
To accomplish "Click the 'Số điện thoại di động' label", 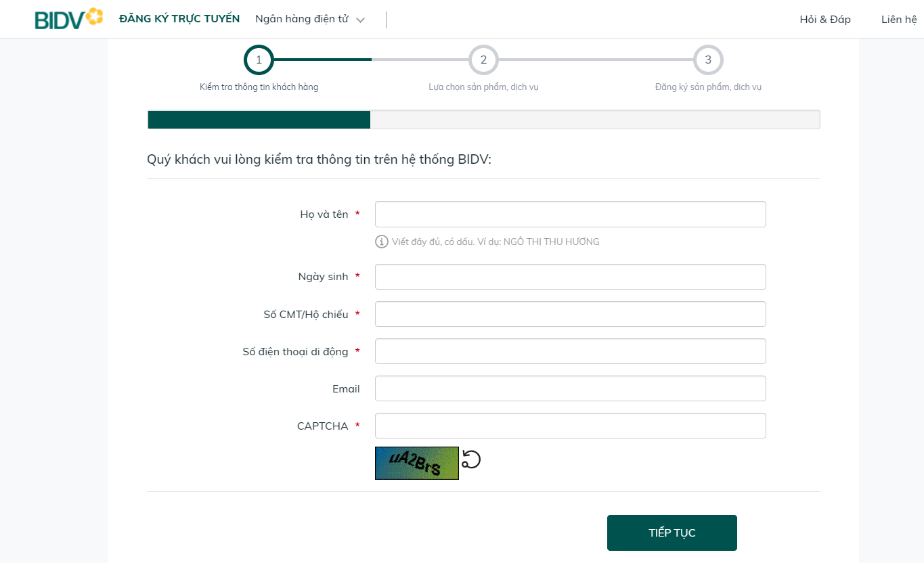I will 295,352.
